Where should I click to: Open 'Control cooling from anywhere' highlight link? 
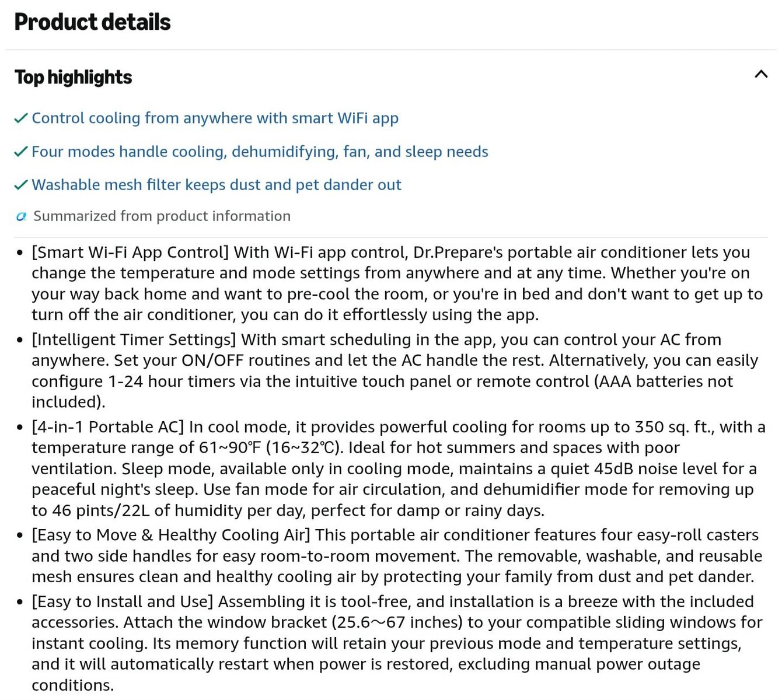click(215, 118)
